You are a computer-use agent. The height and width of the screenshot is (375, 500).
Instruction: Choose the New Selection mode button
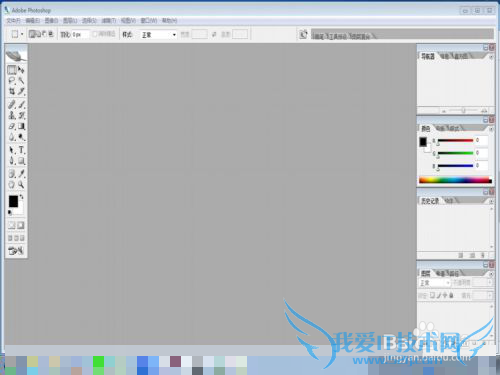coord(32,34)
